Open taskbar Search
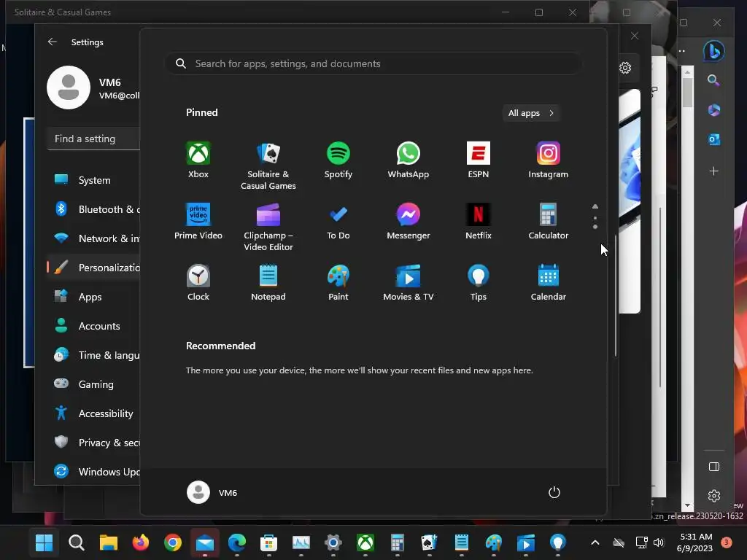This screenshot has height=560, width=747. 76,542
